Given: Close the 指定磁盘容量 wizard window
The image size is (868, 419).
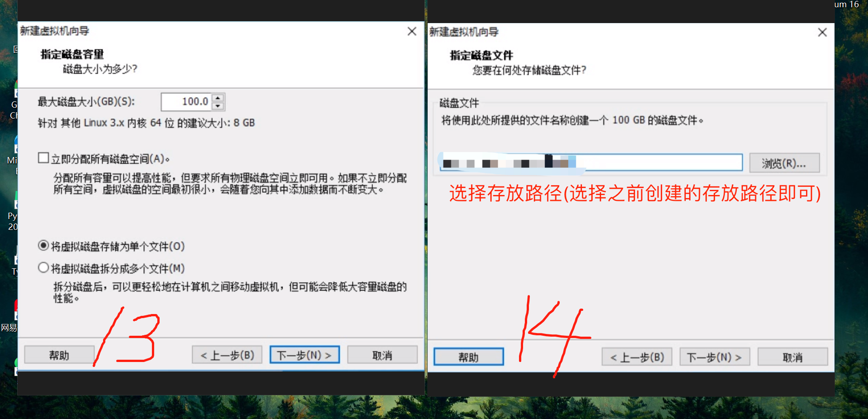Looking at the screenshot, I should pos(412,31).
